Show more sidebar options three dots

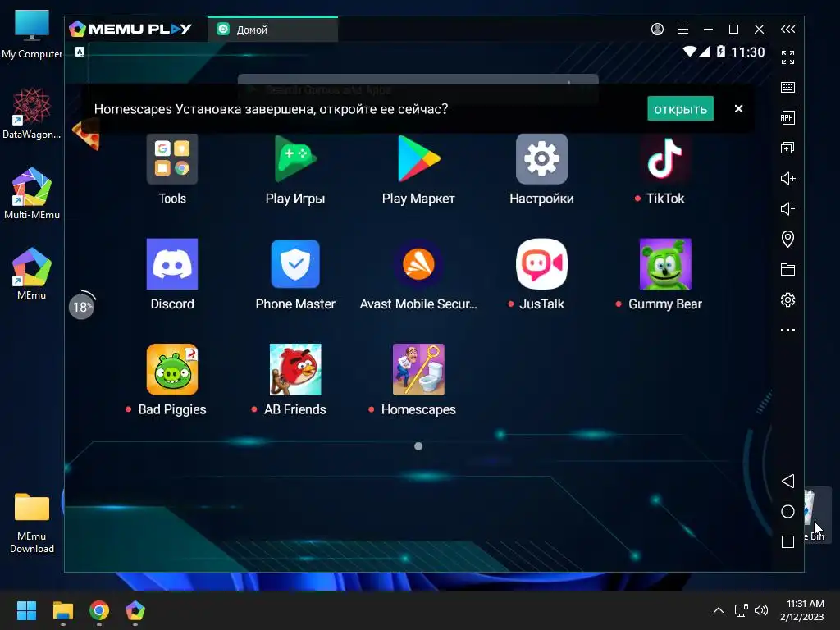pyautogui.click(x=787, y=330)
